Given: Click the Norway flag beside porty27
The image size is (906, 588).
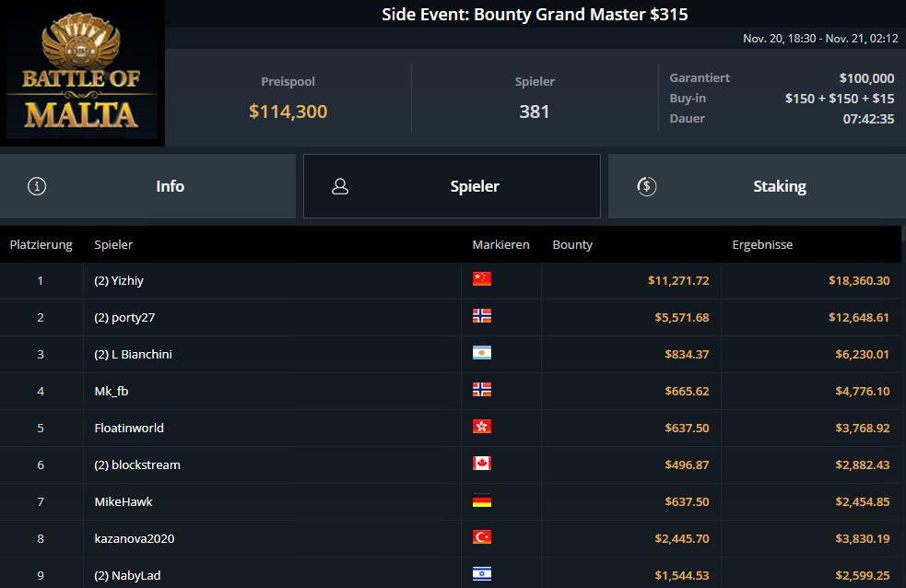Looking at the screenshot, I should tap(481, 316).
